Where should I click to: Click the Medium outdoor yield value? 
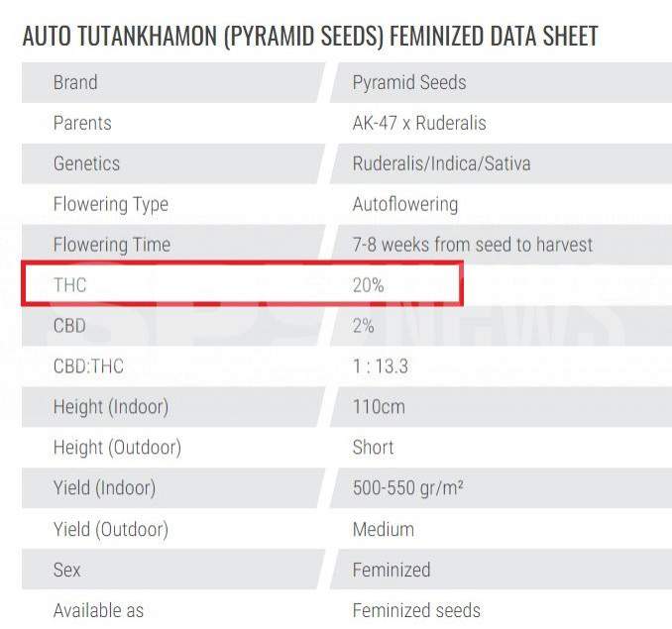(384, 529)
